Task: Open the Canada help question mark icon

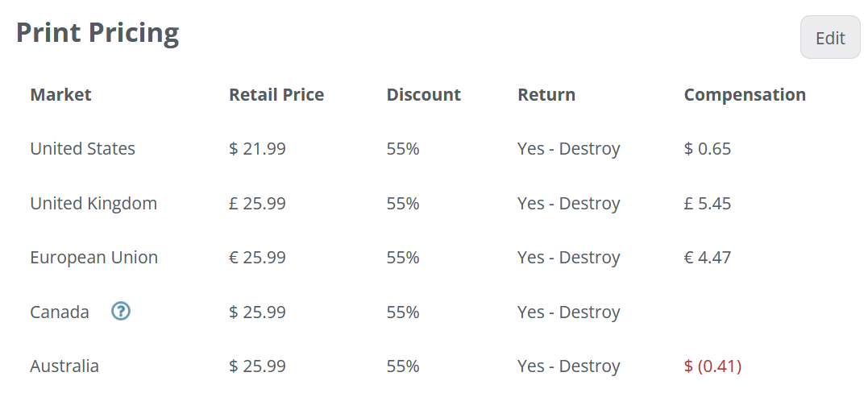Action: pos(121,312)
